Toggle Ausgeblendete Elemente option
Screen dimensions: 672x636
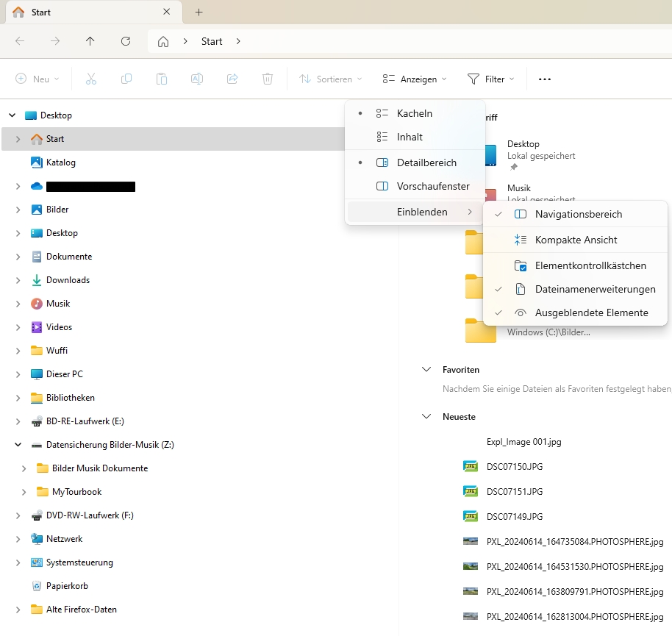(x=575, y=312)
